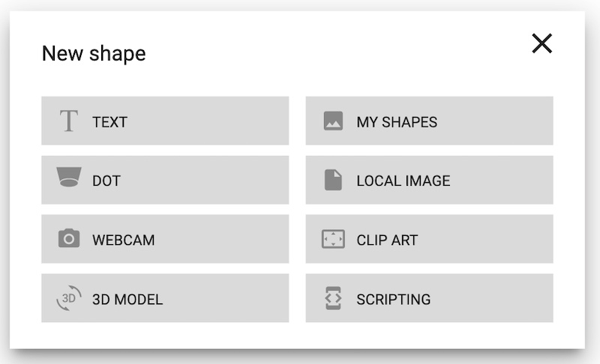This screenshot has width=600, height=364.
Task: Browse CLIP ART shapes
Action: point(429,239)
